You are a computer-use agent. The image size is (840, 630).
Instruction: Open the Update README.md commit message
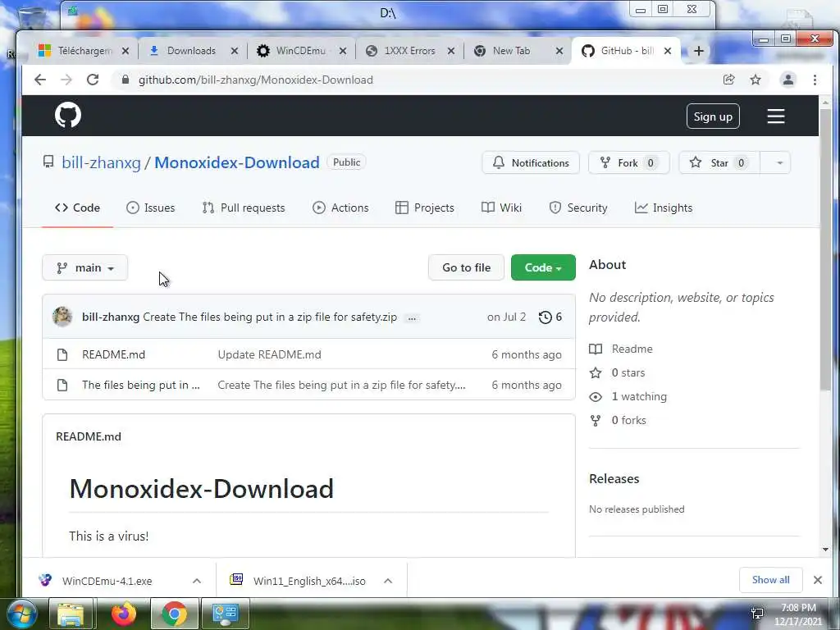click(269, 354)
